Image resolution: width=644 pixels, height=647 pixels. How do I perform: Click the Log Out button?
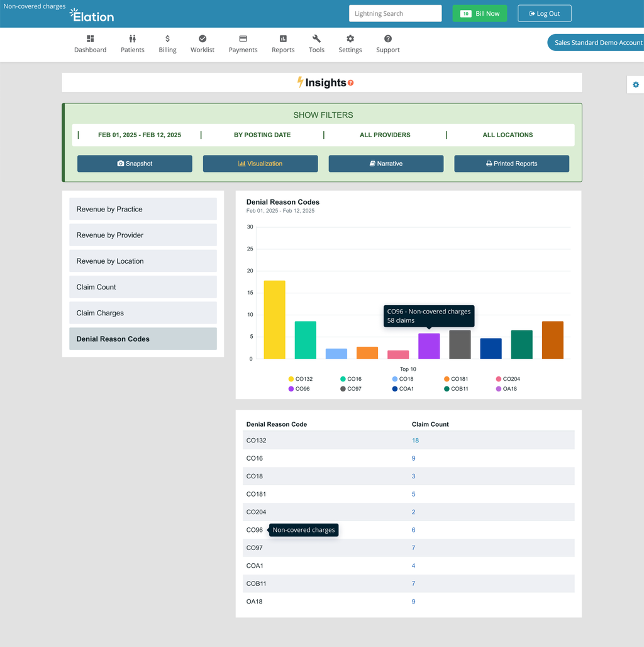(545, 14)
